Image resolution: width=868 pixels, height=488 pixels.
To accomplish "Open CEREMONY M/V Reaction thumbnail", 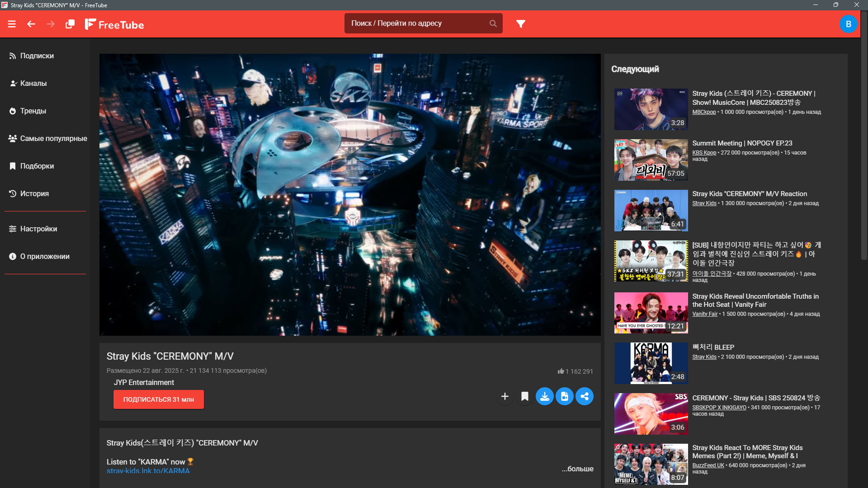I will (651, 211).
